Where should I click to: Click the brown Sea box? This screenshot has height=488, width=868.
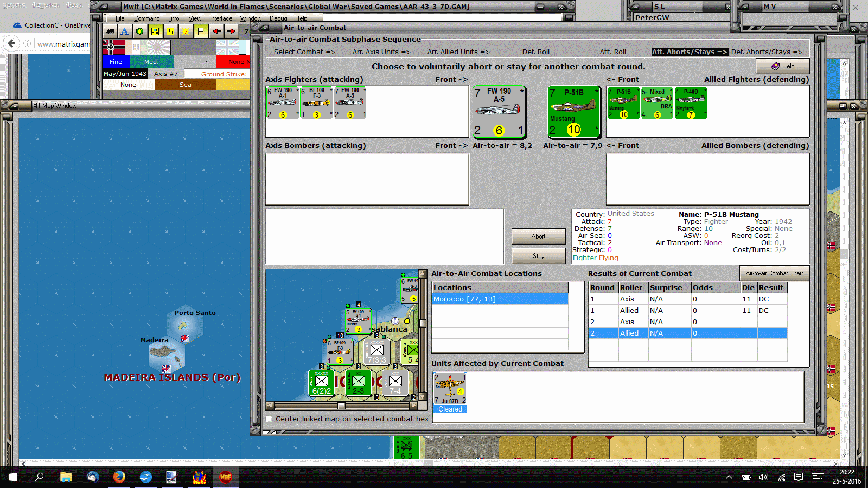point(186,85)
